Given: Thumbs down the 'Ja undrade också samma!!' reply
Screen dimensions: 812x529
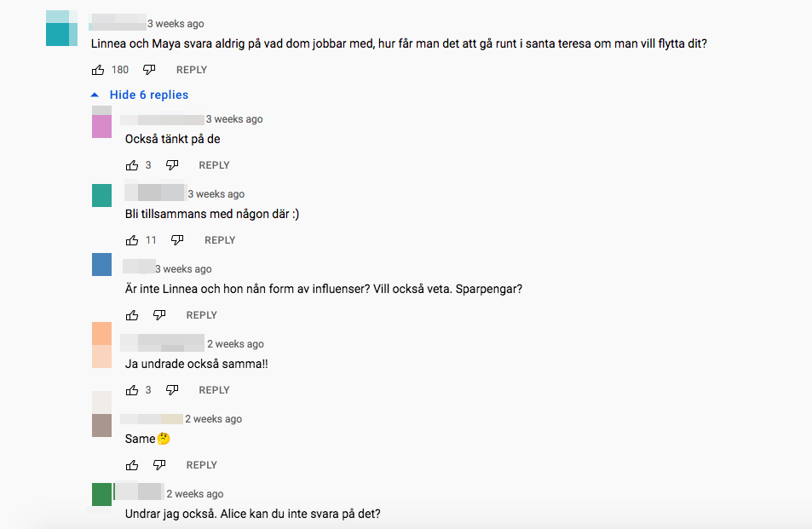Looking at the screenshot, I should [172, 390].
